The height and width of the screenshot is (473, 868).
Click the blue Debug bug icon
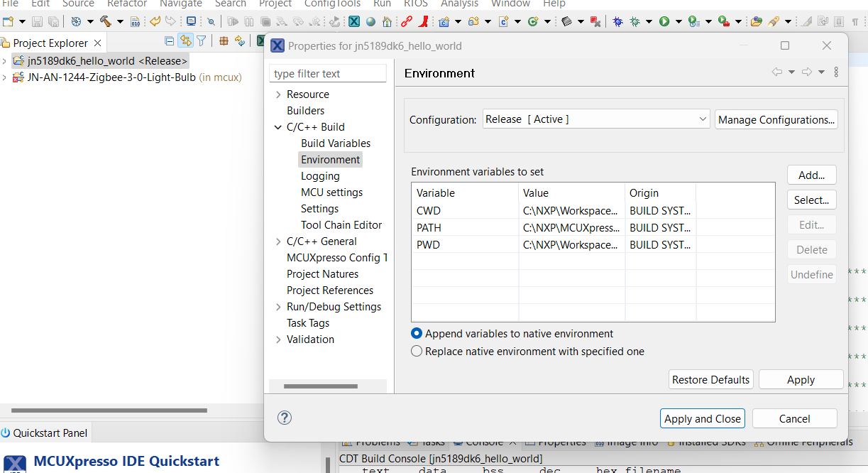[x=617, y=21]
